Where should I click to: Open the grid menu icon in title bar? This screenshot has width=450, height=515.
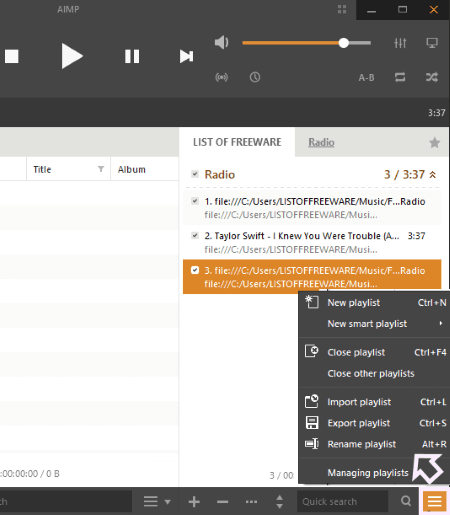342,9
